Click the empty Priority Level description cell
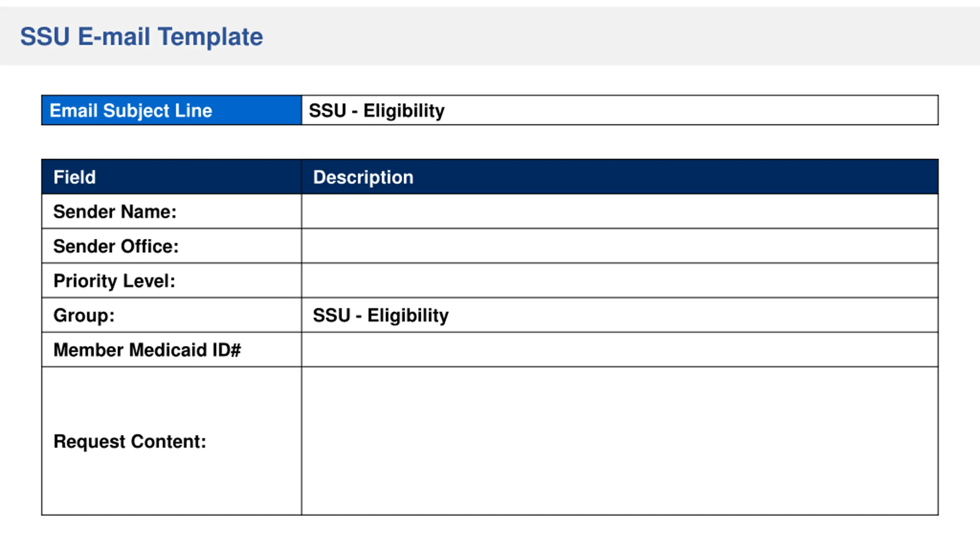 (620, 280)
